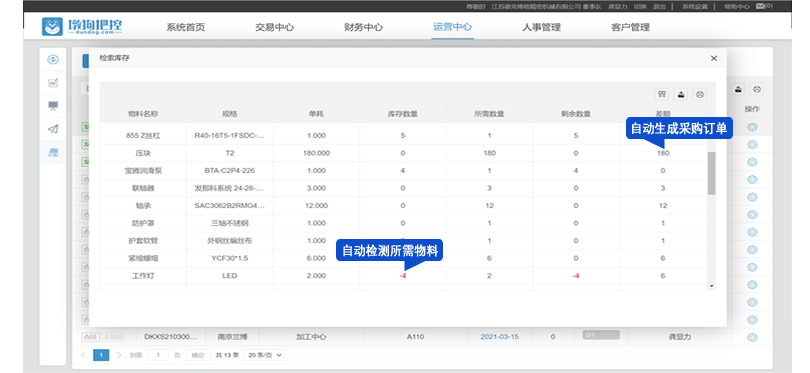Click the export icon in 检索库存 dialog toolbar
The width and height of the screenshot is (810, 373).
point(681,94)
